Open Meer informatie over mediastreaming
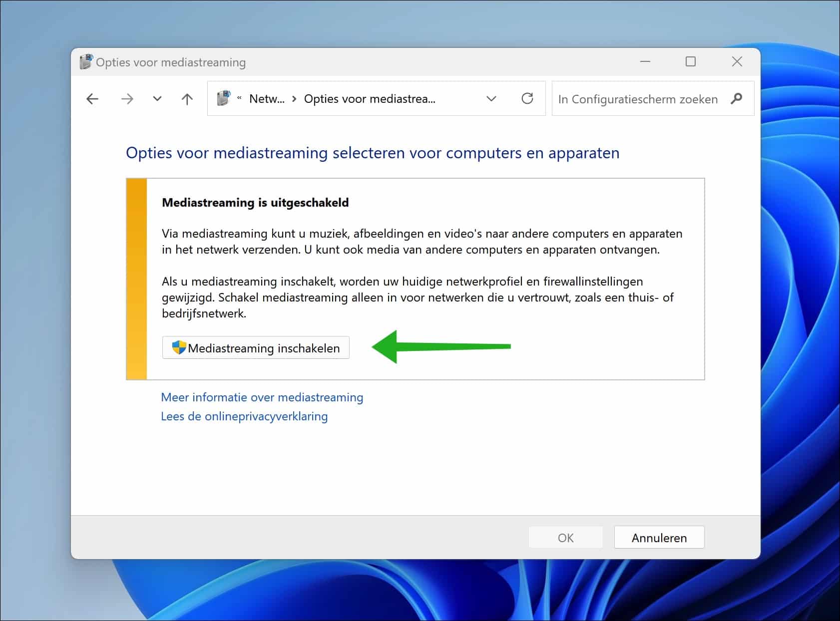The image size is (840, 621). [x=262, y=397]
